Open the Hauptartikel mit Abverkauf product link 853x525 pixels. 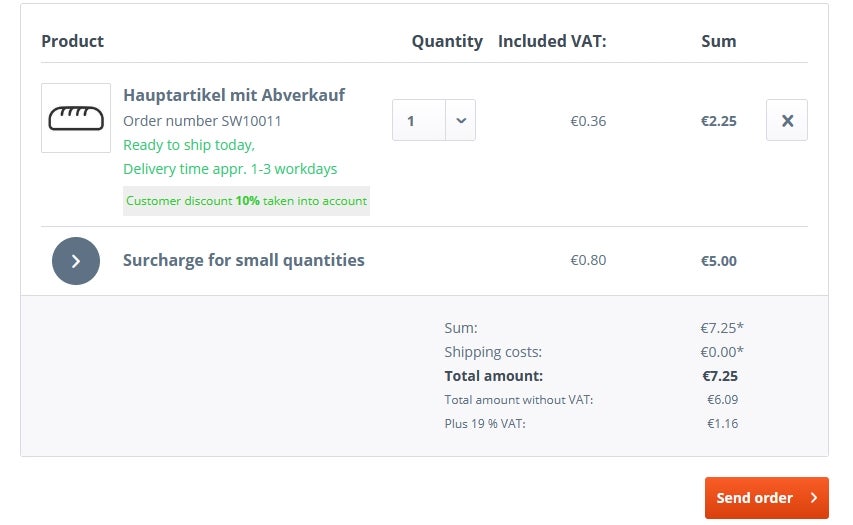[234, 95]
